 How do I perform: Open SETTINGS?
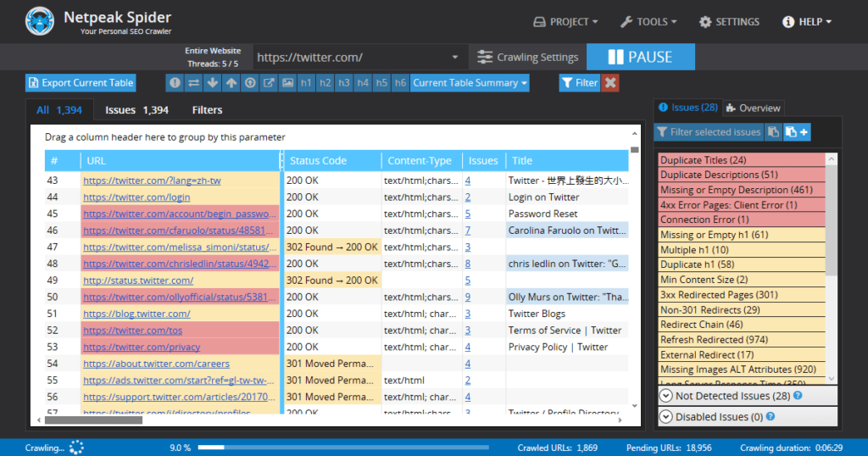[x=729, y=21]
